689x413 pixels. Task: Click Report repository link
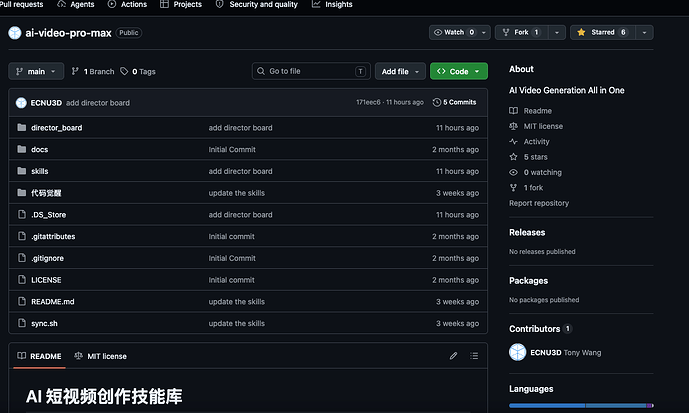539,203
